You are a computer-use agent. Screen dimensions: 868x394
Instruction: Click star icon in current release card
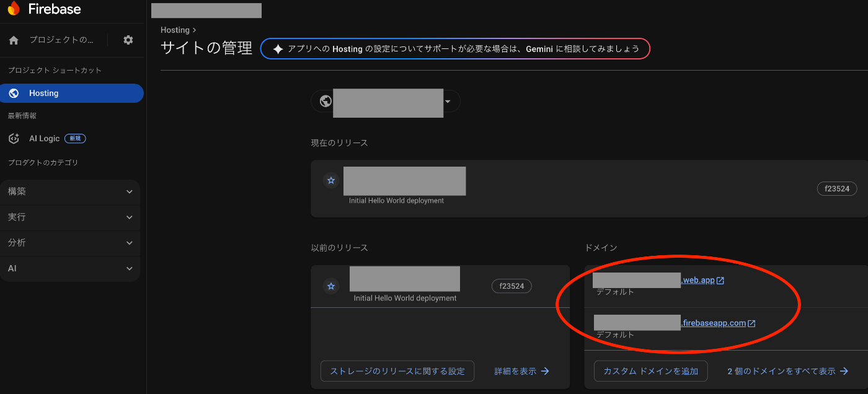point(331,180)
